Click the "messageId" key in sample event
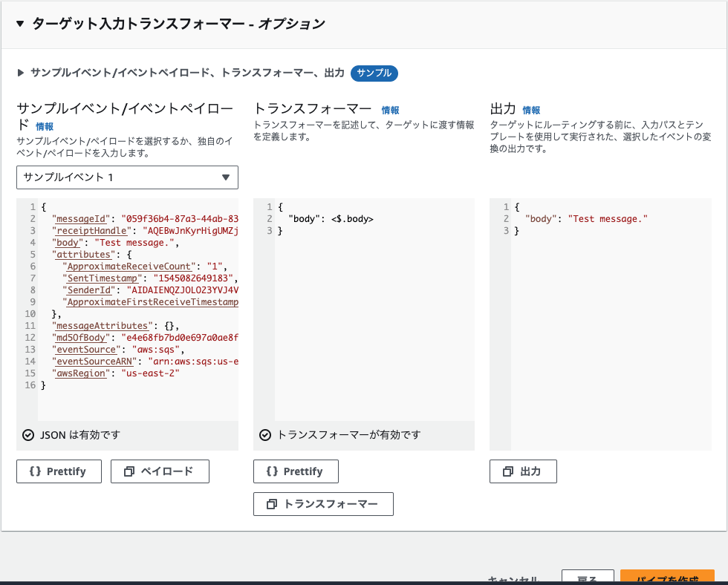The width and height of the screenshot is (728, 585). click(x=81, y=219)
